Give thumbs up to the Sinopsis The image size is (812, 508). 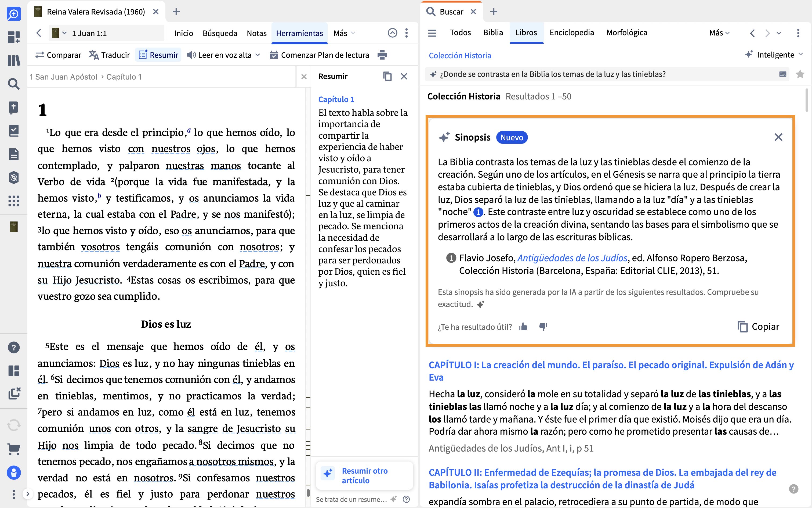point(523,327)
